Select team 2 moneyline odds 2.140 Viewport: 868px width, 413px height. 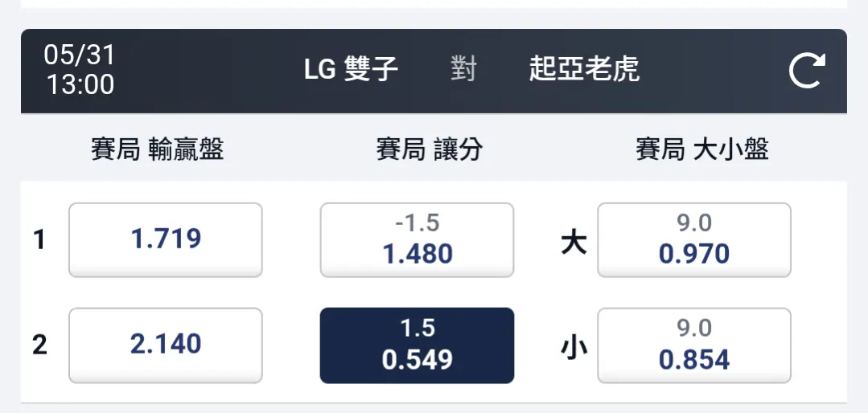click(166, 345)
